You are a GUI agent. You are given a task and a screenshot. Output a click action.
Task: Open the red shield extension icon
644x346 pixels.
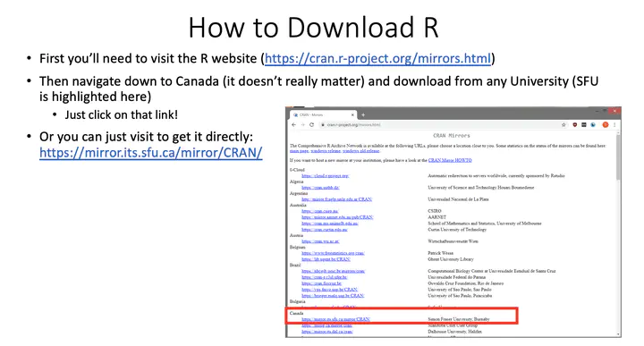pyautogui.click(x=574, y=125)
